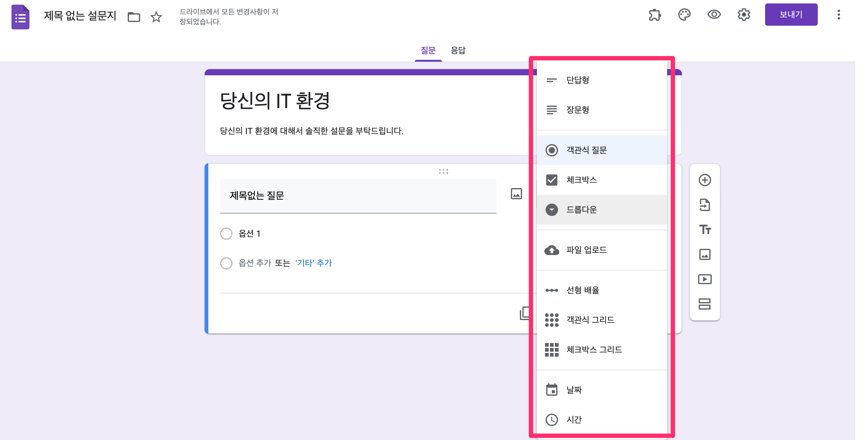The width and height of the screenshot is (868, 440).
Task: Open the theme palette icon
Action: click(x=684, y=15)
